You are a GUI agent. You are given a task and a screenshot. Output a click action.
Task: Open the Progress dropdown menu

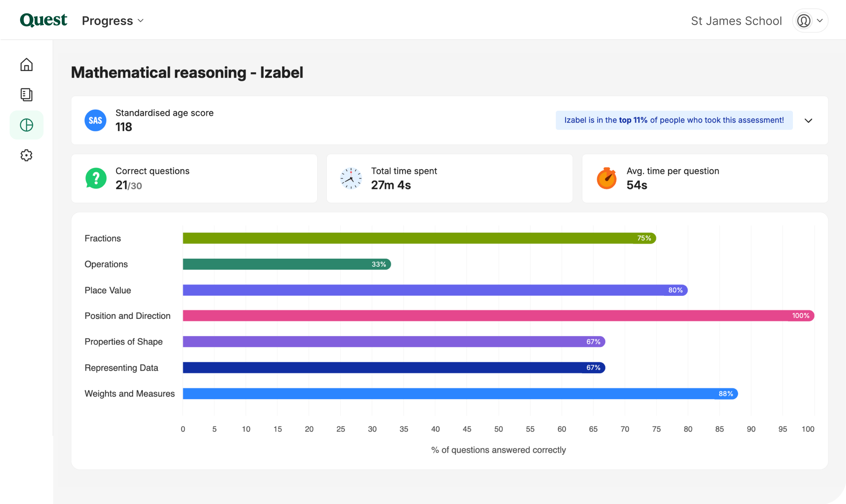(112, 21)
